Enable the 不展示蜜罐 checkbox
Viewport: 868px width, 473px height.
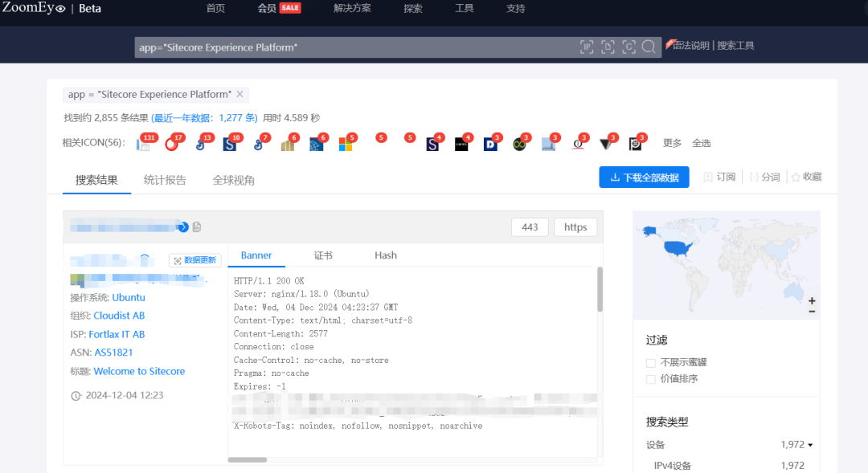651,363
